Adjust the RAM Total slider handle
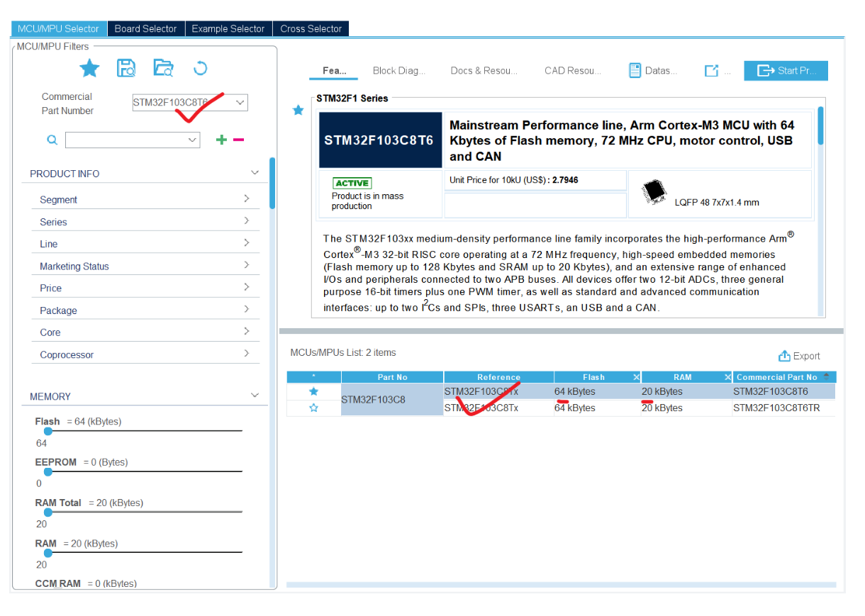 [48, 512]
